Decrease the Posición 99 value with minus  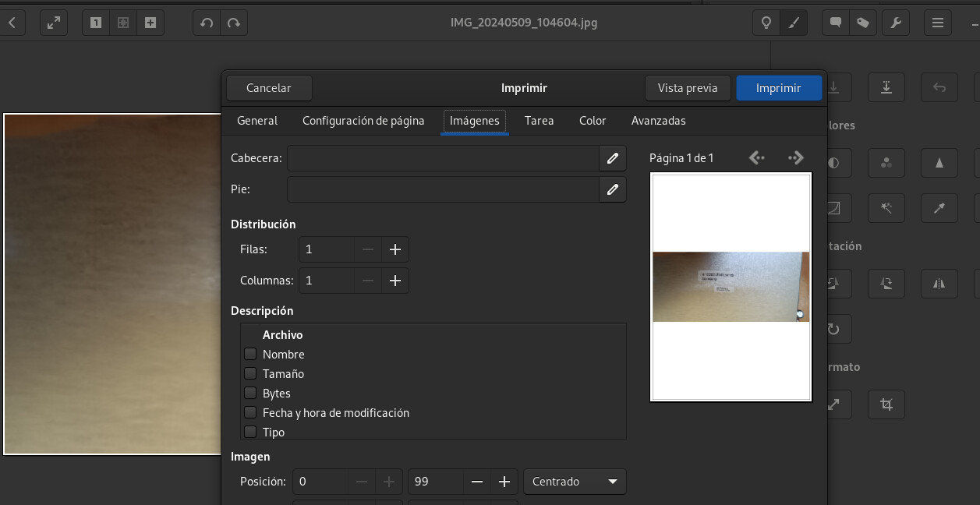click(x=477, y=482)
